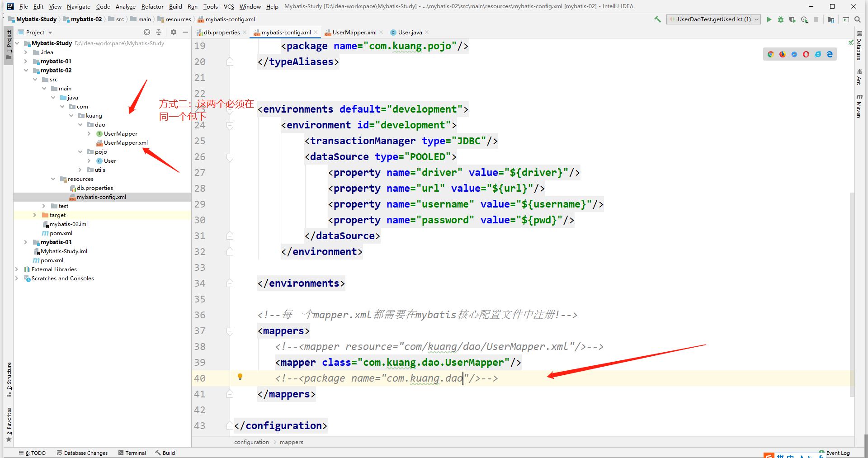Click the Run Anything icon
The image size is (868, 458).
coord(846,19)
